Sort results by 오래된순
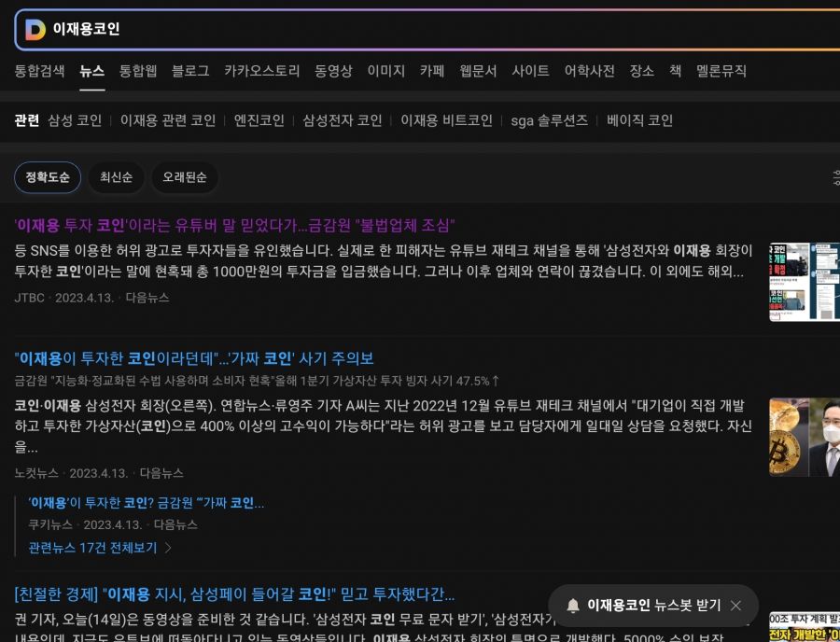The height and width of the screenshot is (642, 840). click(x=185, y=177)
